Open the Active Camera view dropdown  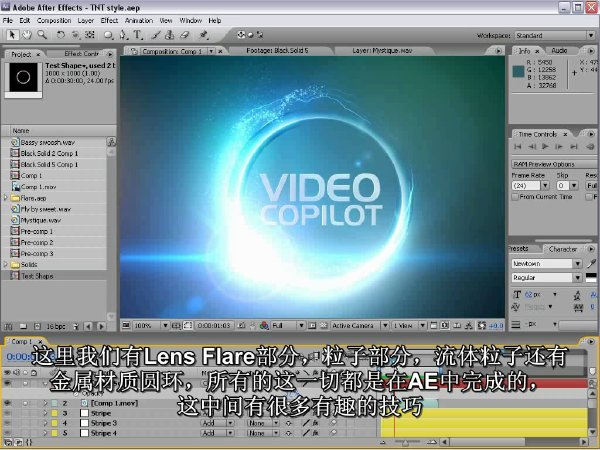(x=360, y=326)
